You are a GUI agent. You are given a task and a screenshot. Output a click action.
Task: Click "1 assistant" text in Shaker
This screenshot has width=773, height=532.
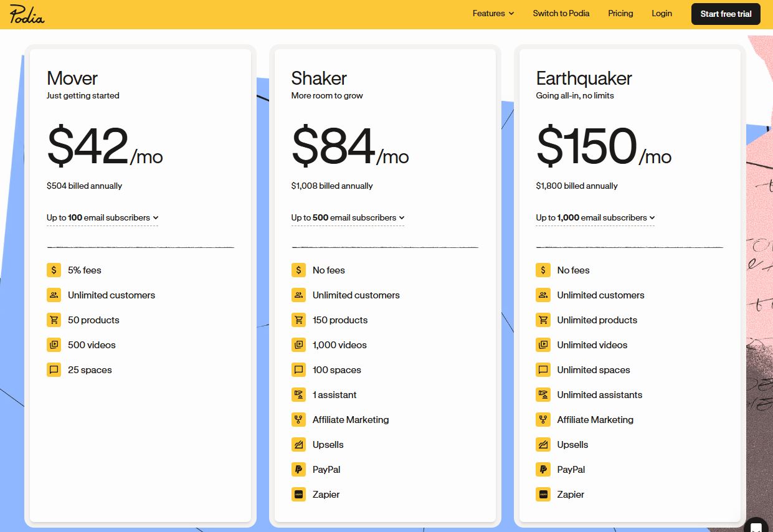point(334,395)
